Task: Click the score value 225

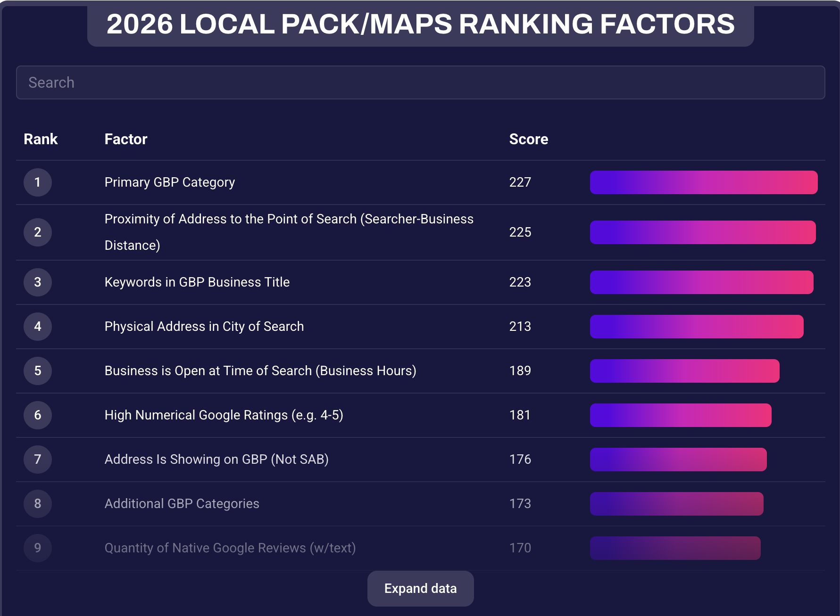Action: point(520,232)
